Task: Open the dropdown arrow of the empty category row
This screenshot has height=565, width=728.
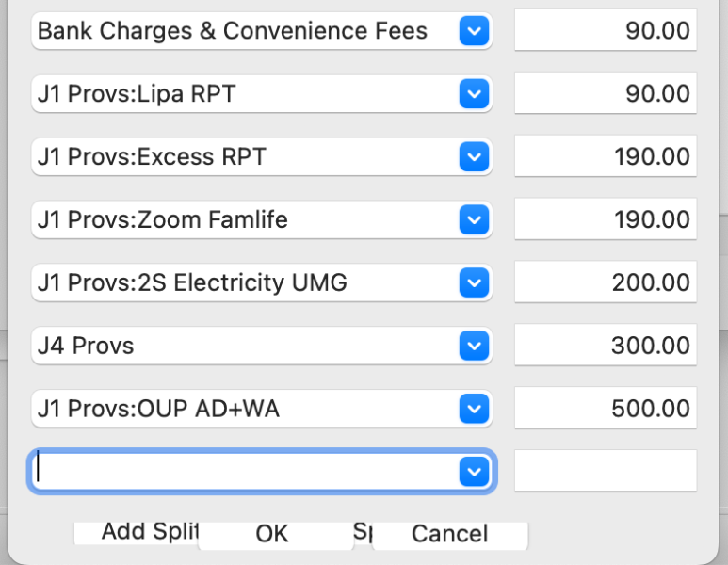Action: click(x=474, y=472)
